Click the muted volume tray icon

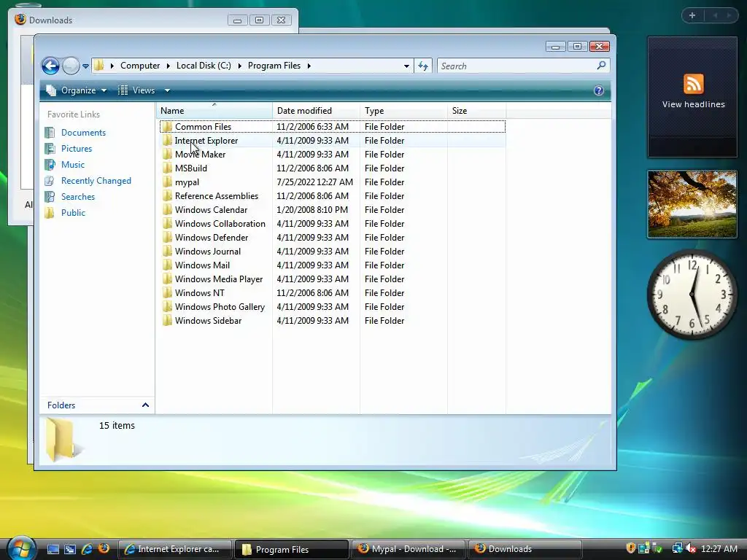pyautogui.click(x=692, y=548)
